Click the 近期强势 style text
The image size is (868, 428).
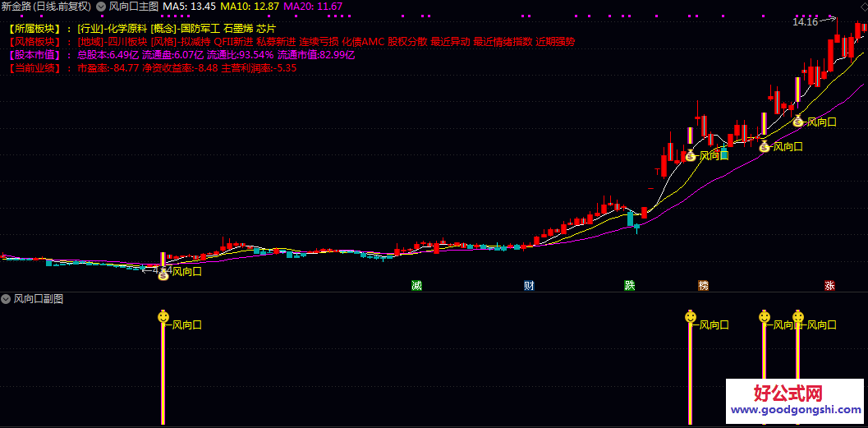tap(556, 42)
